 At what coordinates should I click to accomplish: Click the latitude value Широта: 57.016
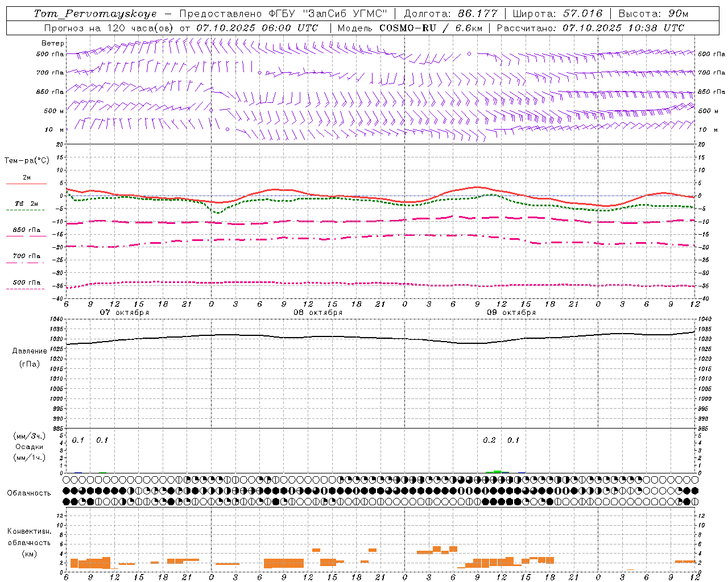coord(557,14)
